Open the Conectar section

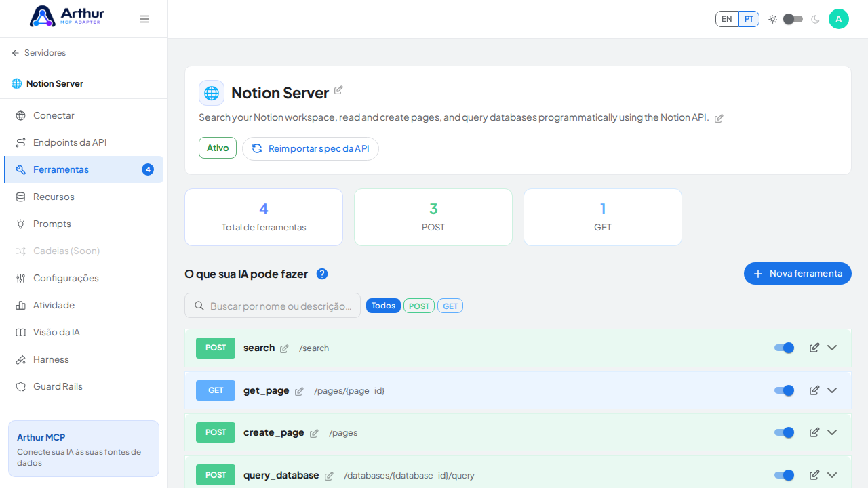pyautogui.click(x=84, y=115)
